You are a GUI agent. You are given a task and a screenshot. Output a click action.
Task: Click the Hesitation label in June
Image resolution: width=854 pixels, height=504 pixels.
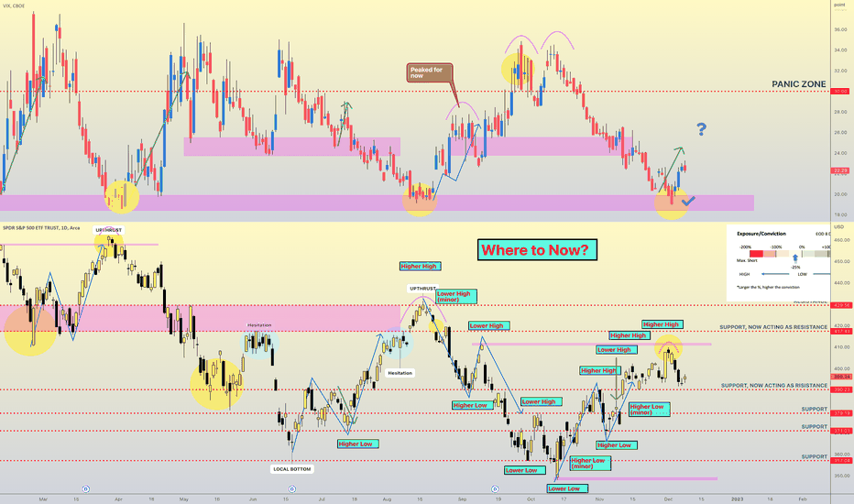(x=259, y=325)
